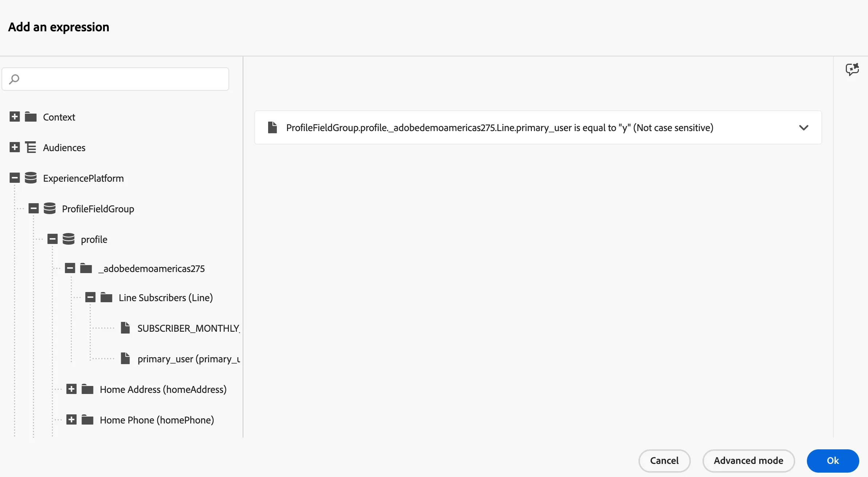Click the Audiences list icon

31,147
